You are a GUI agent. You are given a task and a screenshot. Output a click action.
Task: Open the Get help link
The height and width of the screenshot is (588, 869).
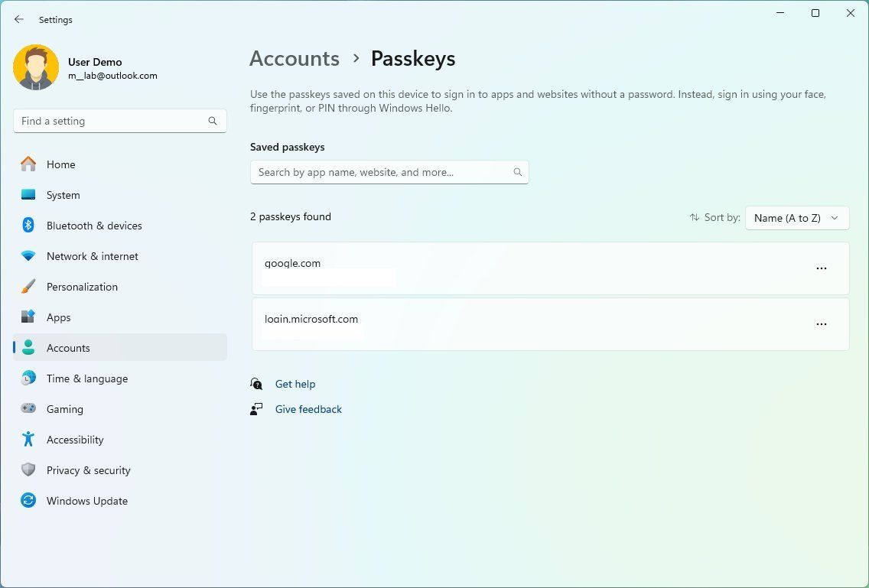[295, 383]
